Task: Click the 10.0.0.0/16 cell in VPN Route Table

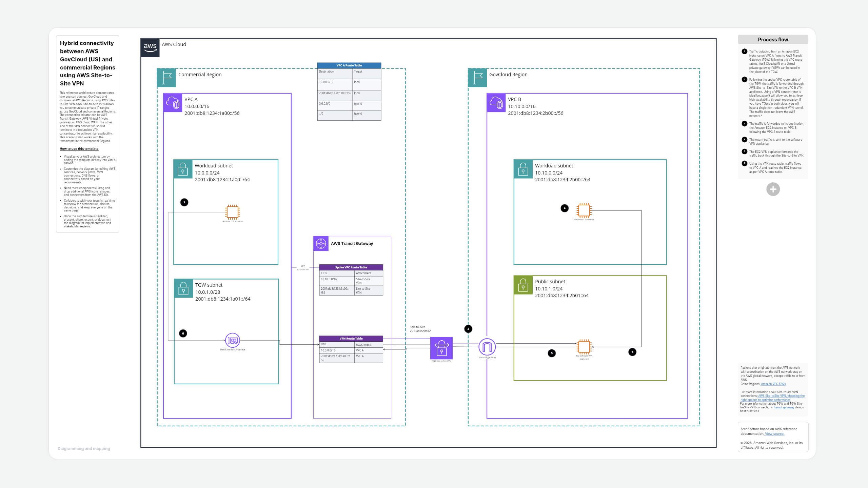Action: point(337,350)
